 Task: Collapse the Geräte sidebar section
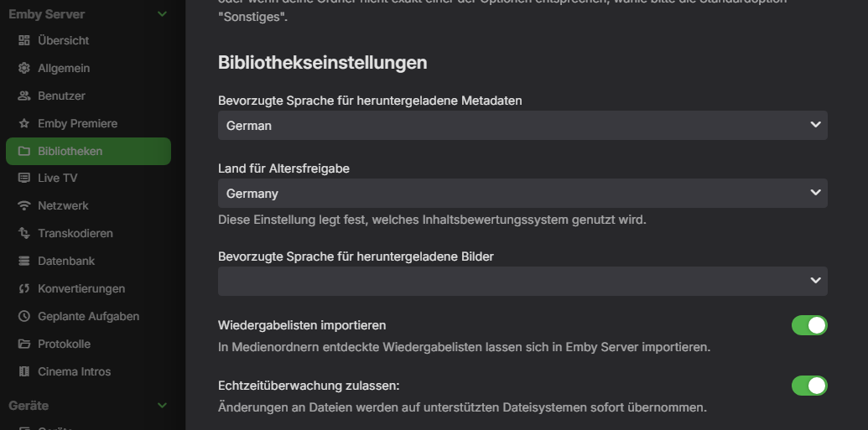[x=163, y=406]
